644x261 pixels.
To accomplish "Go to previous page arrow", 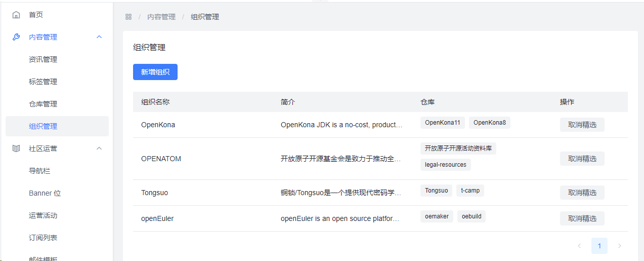I will tap(579, 246).
